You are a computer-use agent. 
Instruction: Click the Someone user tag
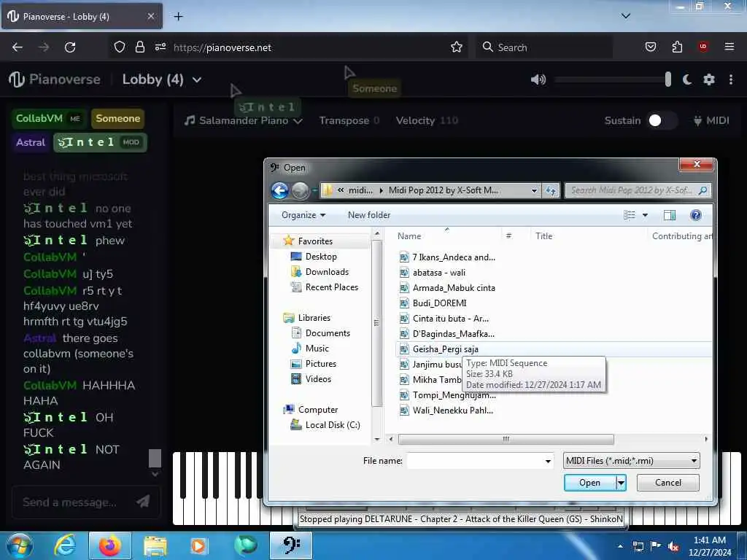(x=117, y=118)
